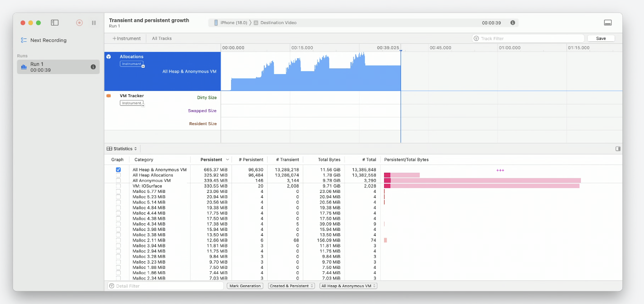Open Allocations Instrument dropdown

(x=132, y=64)
